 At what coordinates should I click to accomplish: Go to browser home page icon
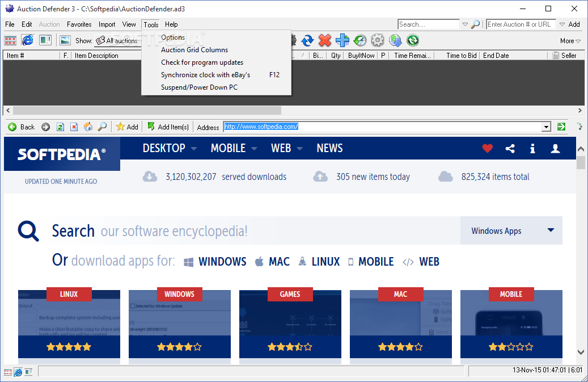tap(88, 127)
